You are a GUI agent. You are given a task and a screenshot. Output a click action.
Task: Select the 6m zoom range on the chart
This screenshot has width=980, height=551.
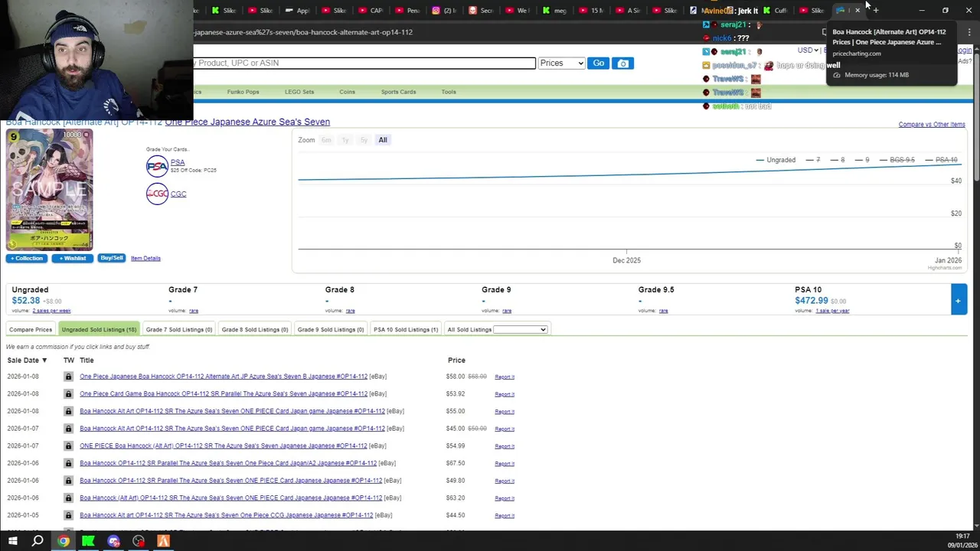pos(326,140)
